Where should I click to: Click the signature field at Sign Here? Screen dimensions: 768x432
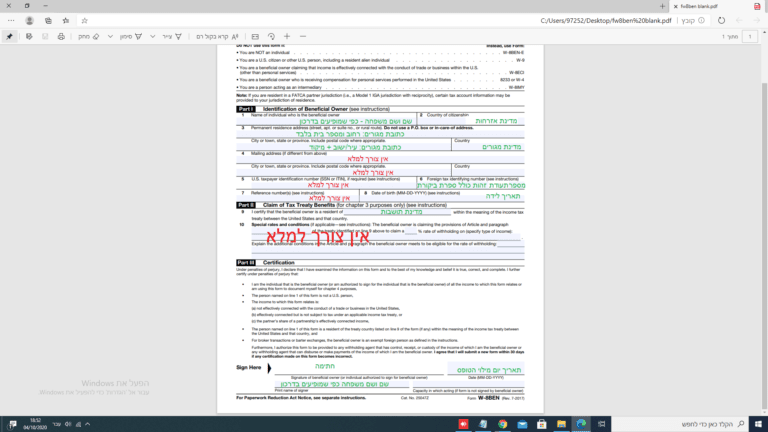tap(359, 368)
